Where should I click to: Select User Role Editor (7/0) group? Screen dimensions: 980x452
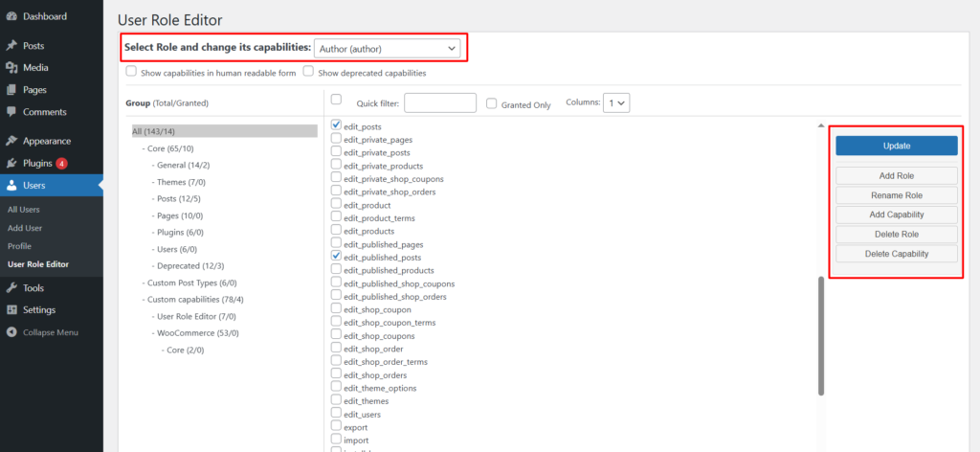click(x=193, y=316)
